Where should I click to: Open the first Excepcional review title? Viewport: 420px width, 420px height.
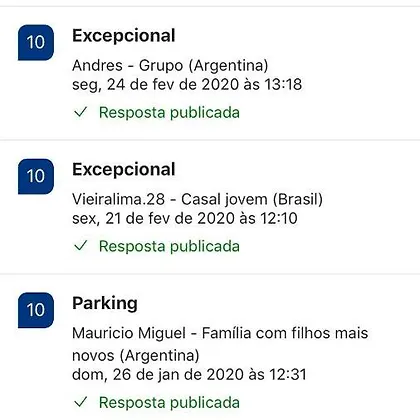[x=124, y=36]
